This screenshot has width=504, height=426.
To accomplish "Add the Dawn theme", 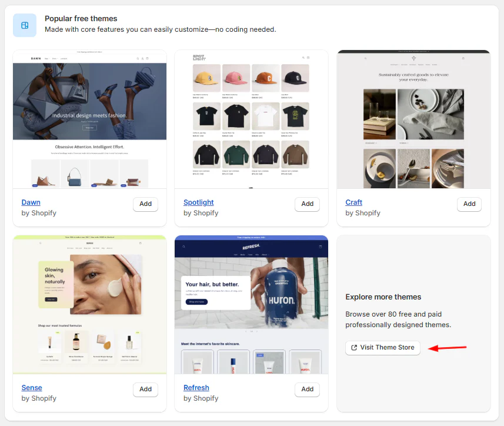I will click(145, 204).
